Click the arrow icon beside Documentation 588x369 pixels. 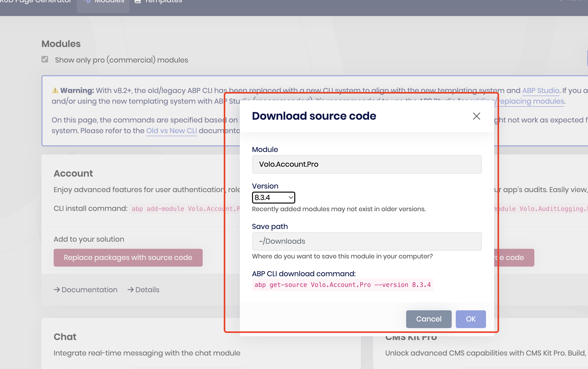[57, 290]
